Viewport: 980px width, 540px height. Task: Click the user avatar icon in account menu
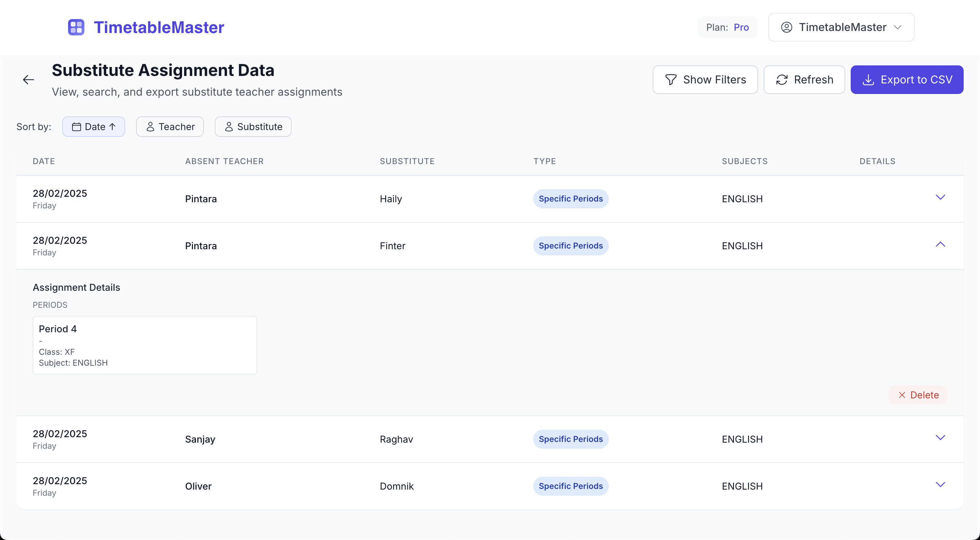click(x=786, y=27)
